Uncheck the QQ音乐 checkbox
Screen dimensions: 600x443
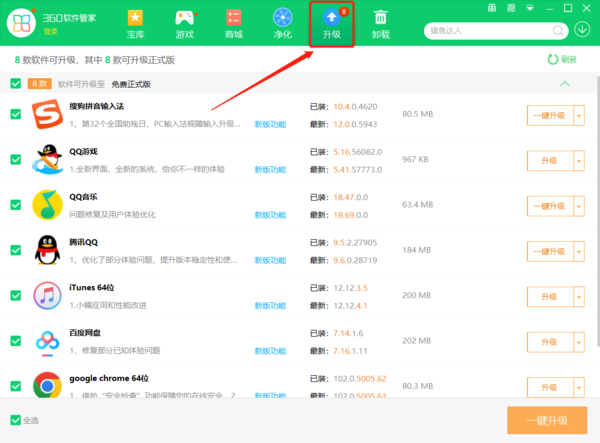[15, 206]
